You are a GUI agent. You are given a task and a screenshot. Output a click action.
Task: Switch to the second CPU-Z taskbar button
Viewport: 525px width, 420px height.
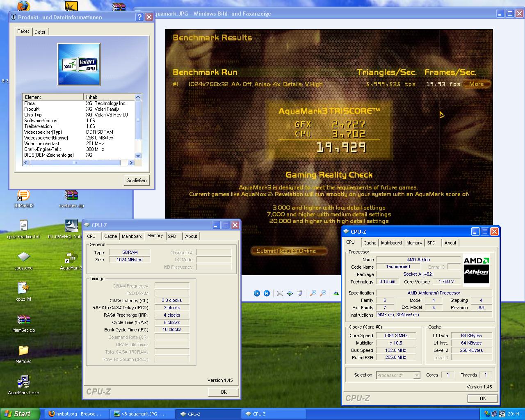[x=274, y=414]
